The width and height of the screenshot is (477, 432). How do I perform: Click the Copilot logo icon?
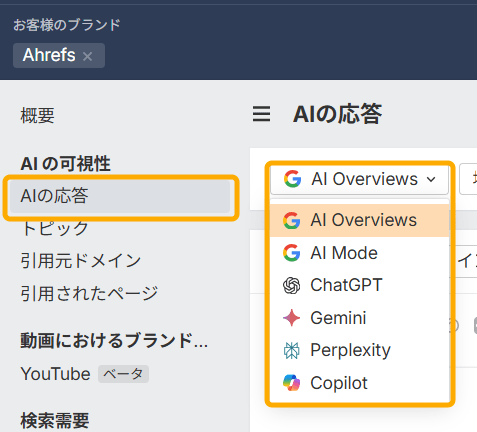(292, 383)
